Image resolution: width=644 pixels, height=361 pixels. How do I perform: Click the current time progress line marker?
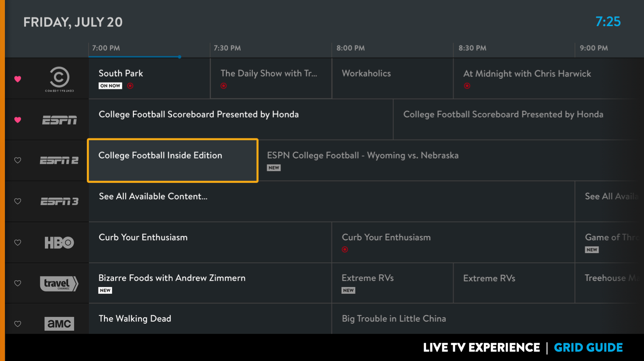click(180, 57)
